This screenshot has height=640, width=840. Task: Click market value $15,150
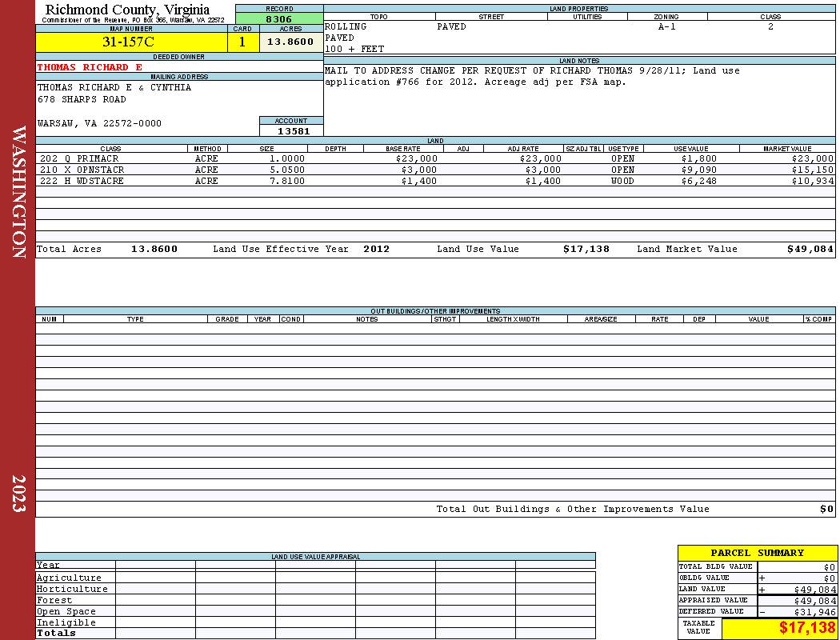(813, 170)
